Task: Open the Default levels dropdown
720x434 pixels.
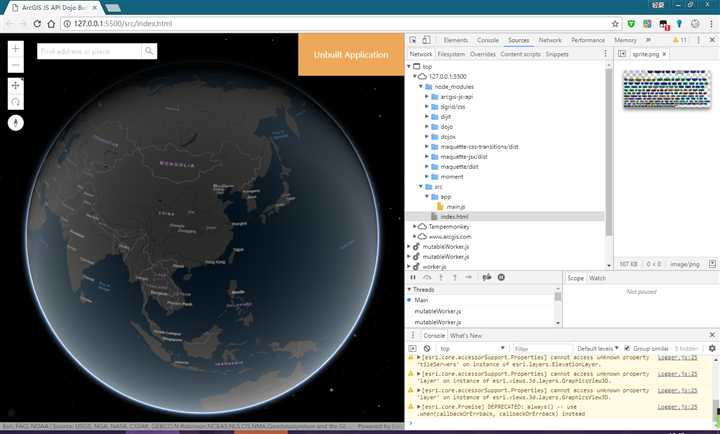Action: point(597,349)
